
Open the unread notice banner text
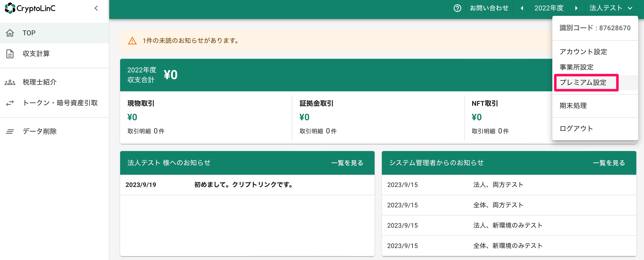click(x=191, y=40)
